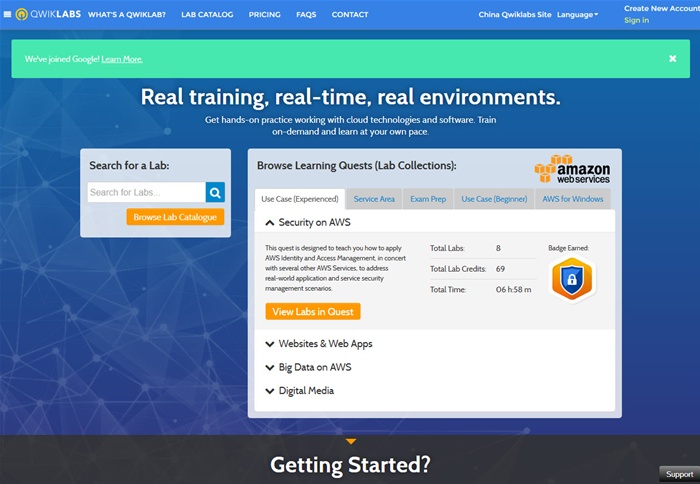Click the Browse Learning Quests heading
700x484 pixels.
pyautogui.click(x=357, y=166)
